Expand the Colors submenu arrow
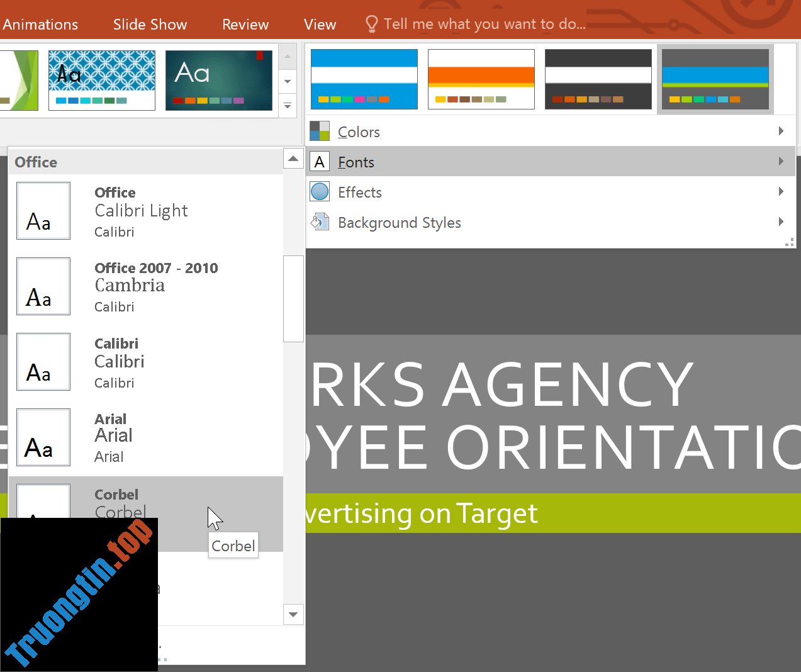 [781, 131]
